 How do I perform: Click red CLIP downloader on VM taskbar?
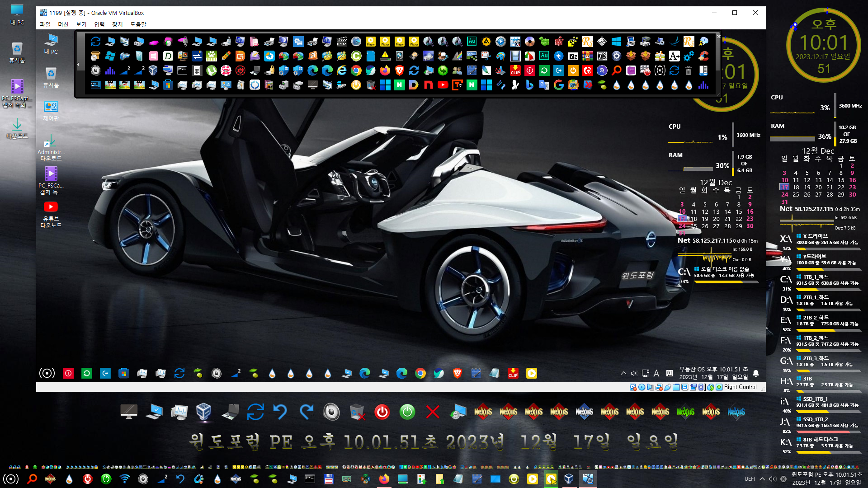point(513,373)
